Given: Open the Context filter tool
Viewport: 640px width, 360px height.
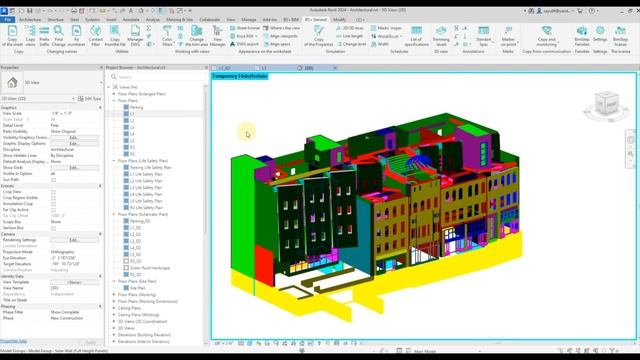Looking at the screenshot, I should (x=96, y=35).
